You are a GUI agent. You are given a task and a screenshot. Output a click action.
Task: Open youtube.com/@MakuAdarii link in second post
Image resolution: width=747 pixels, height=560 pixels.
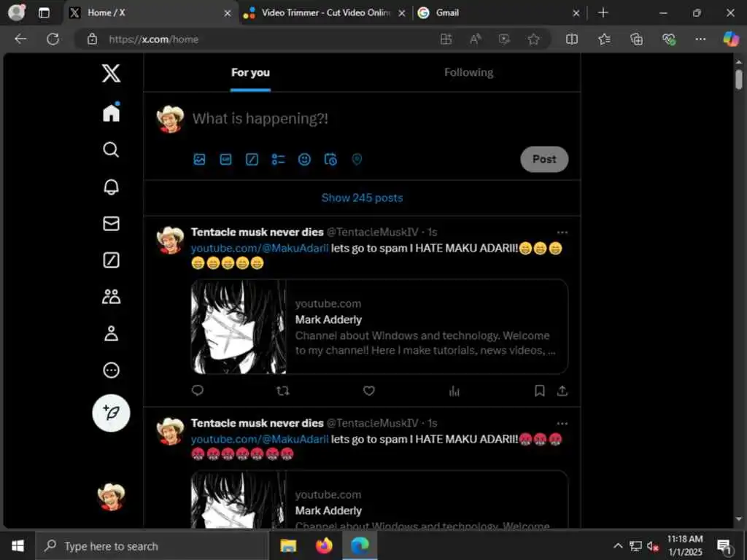[260, 439]
